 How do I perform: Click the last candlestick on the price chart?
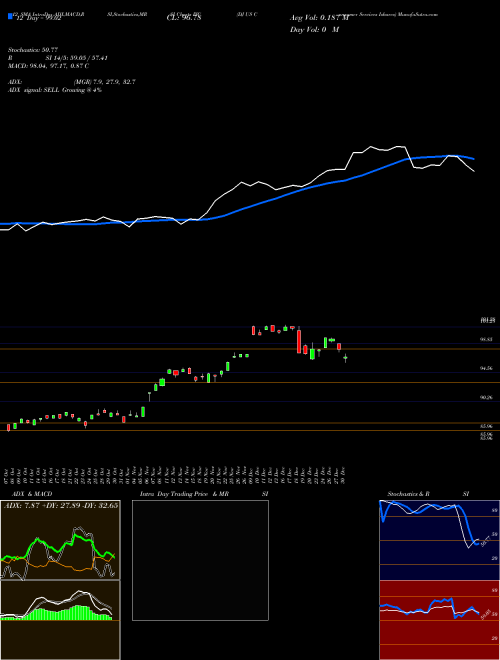click(x=346, y=358)
